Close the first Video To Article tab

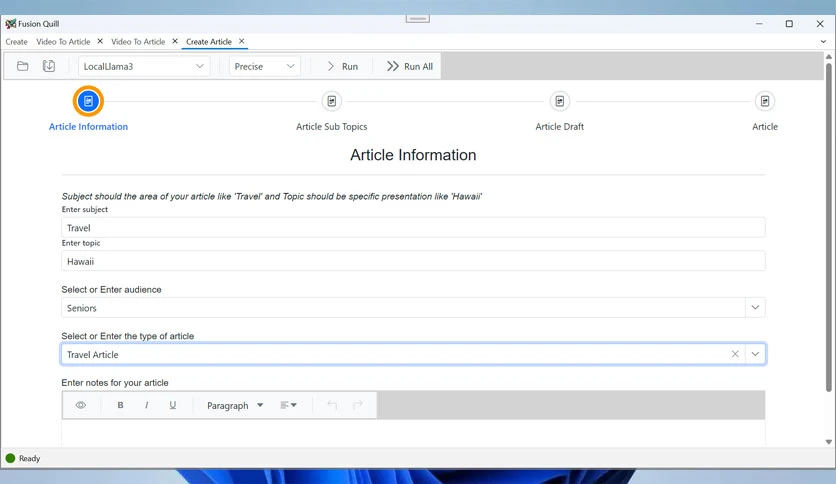click(100, 41)
